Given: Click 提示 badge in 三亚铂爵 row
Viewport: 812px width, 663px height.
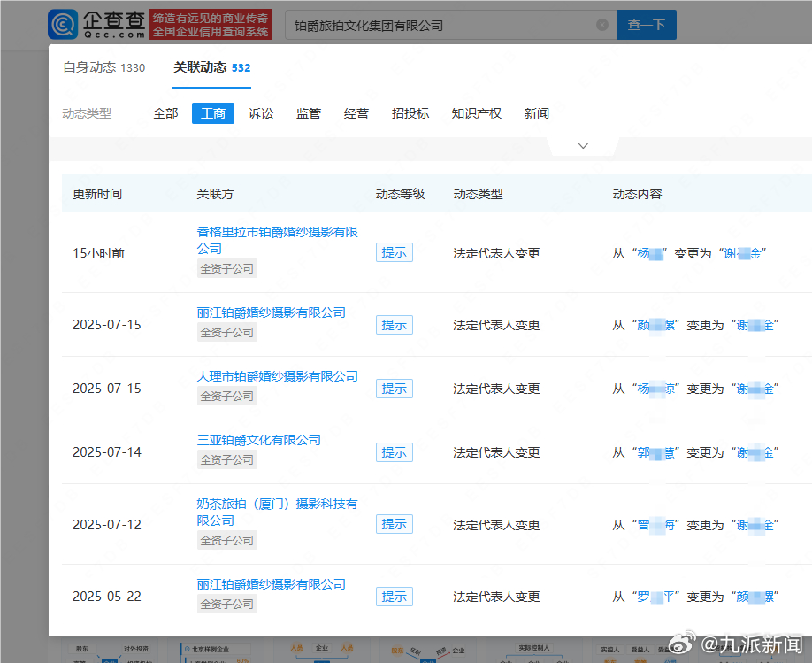Looking at the screenshot, I should 395,452.
